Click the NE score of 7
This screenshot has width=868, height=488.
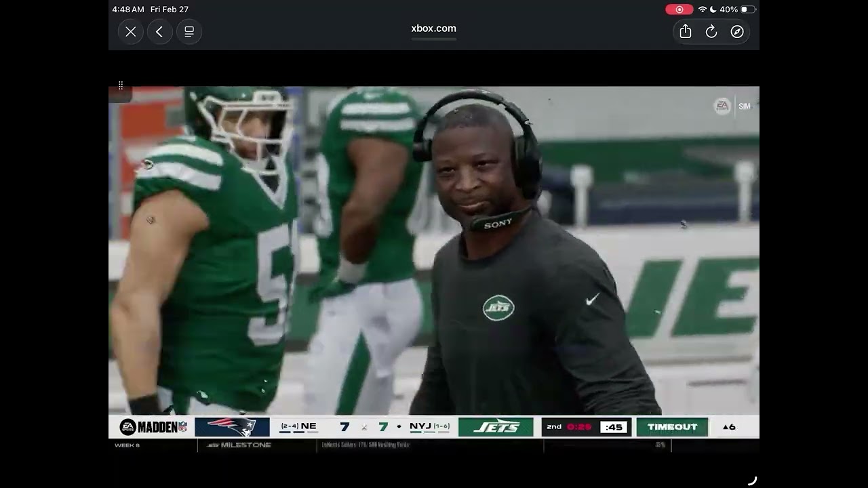345,427
